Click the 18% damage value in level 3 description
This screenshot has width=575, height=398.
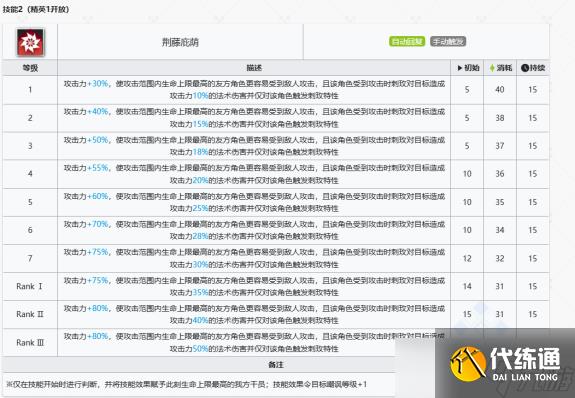(x=200, y=152)
